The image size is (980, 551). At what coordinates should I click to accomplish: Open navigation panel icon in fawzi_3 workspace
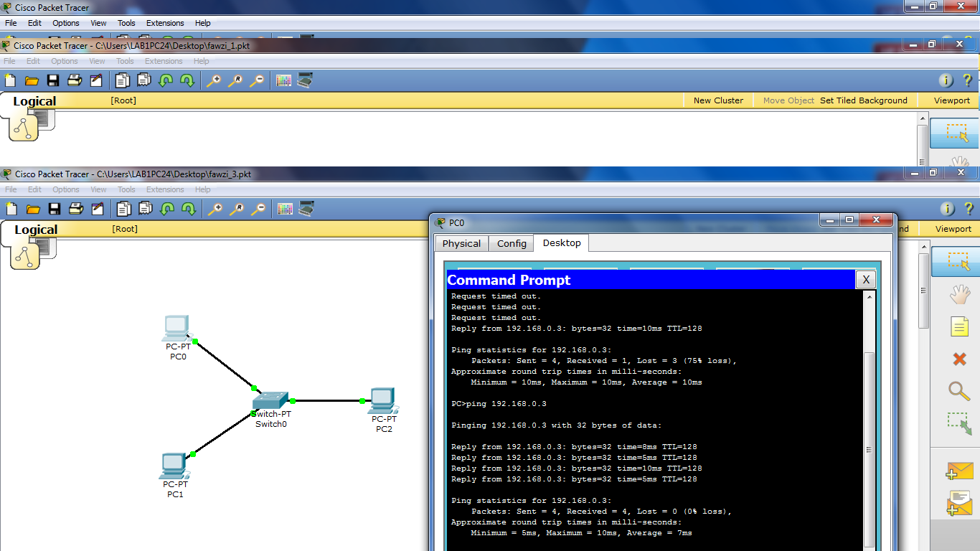25,255
